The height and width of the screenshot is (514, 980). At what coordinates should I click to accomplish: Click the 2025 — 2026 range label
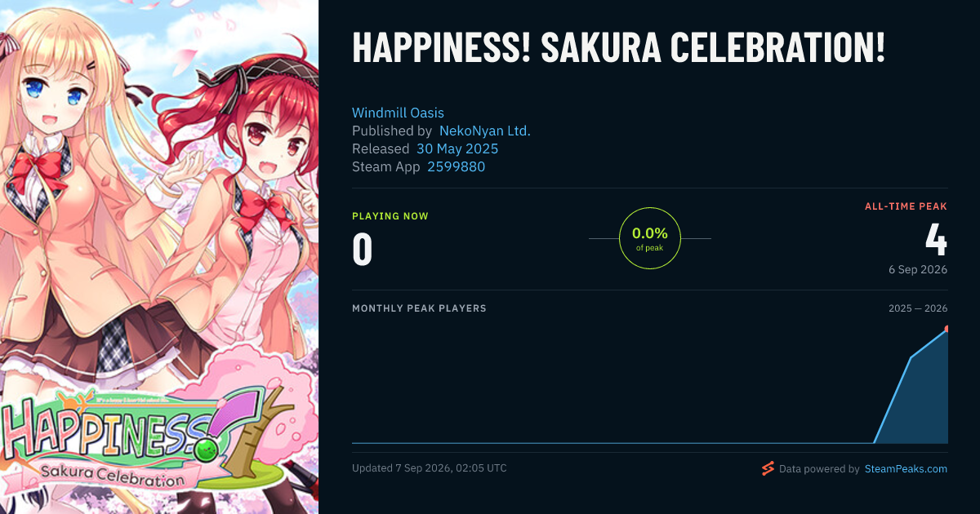[918, 308]
